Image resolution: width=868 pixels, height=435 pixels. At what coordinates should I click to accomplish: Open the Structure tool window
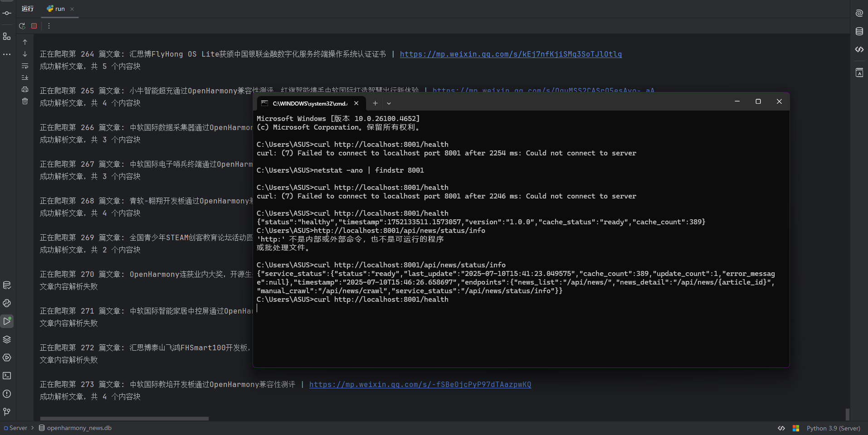7,36
